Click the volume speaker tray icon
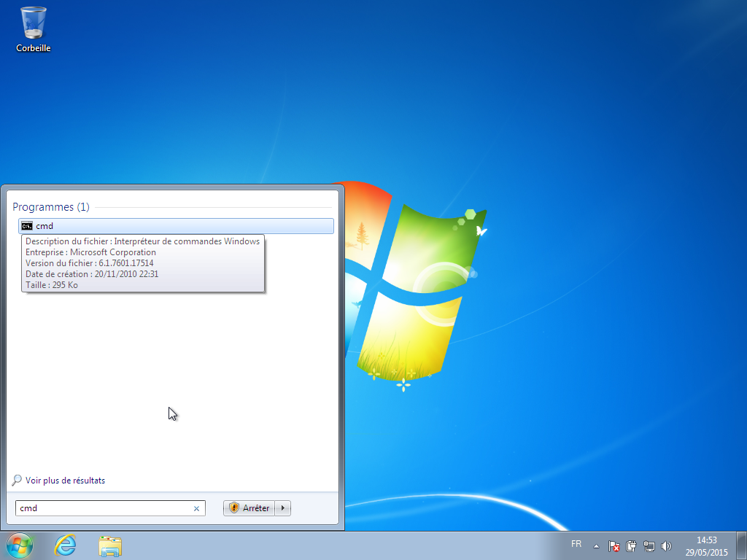Screen dimensions: 747x560 point(667,545)
